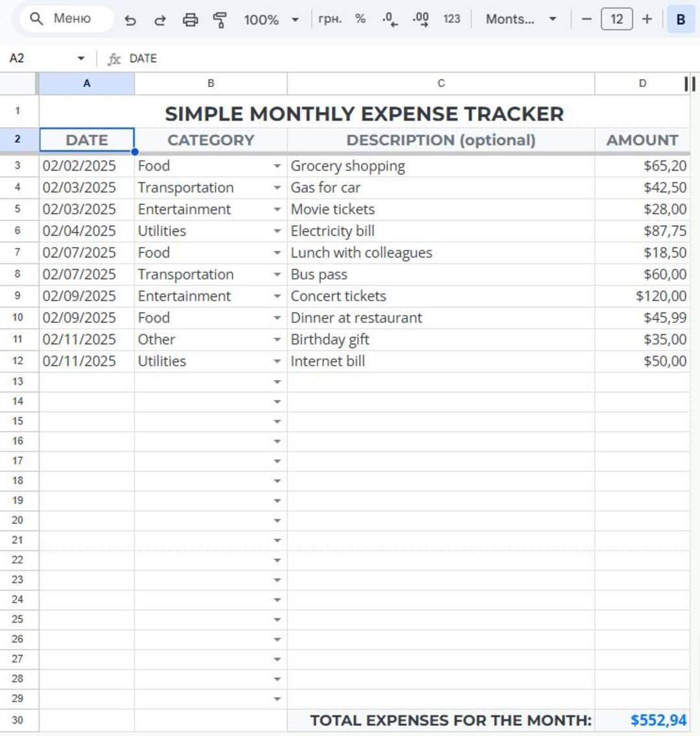Click Decrease decimal places icon
The width and height of the screenshot is (700, 736).
pos(390,19)
